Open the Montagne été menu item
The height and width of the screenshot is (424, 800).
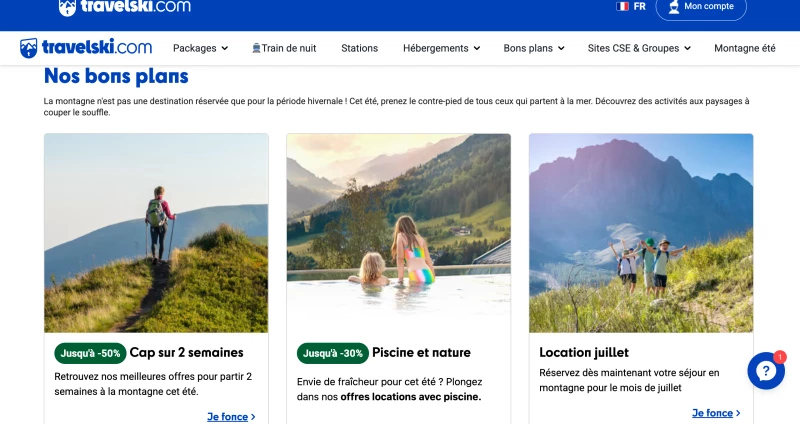(x=744, y=48)
